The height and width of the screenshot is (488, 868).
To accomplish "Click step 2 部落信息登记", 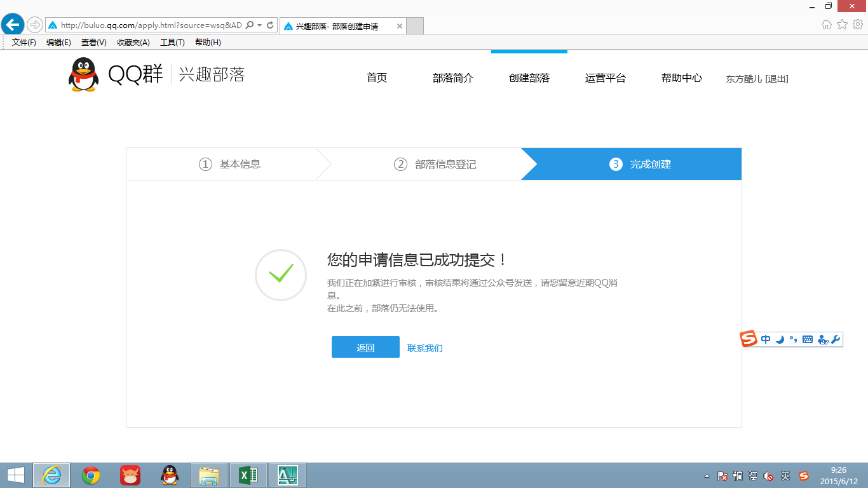I will coord(436,164).
